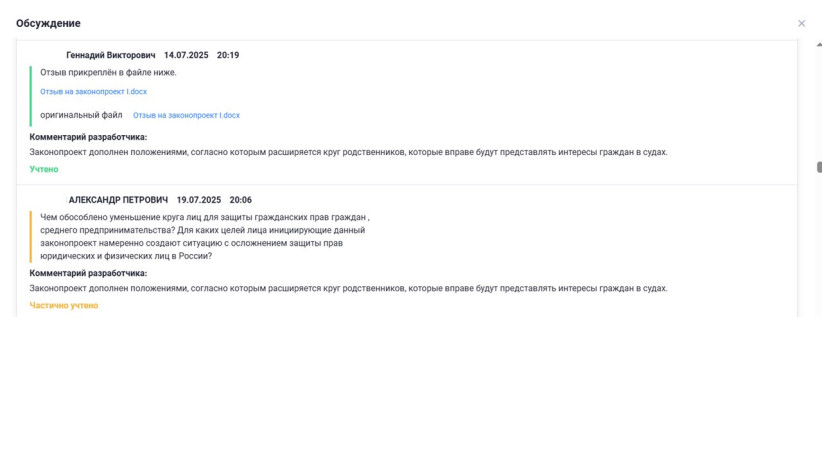Click author name Геннадий Викторович
Viewport: 822px width, 463px height.
(x=110, y=55)
